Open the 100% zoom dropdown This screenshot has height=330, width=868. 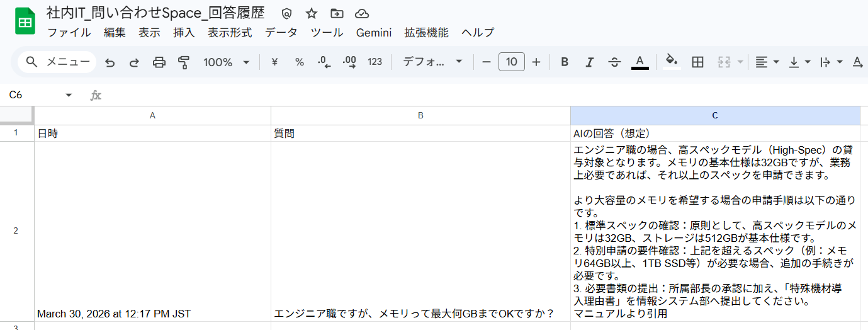coord(226,62)
